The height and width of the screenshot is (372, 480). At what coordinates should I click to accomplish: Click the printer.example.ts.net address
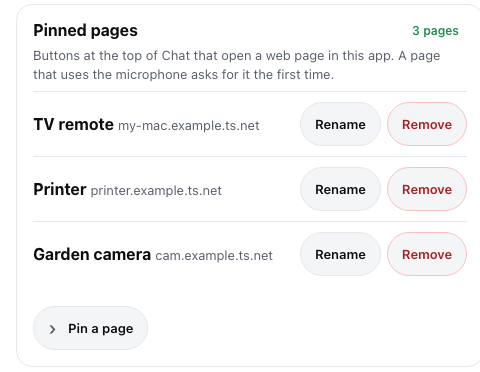coord(156,191)
